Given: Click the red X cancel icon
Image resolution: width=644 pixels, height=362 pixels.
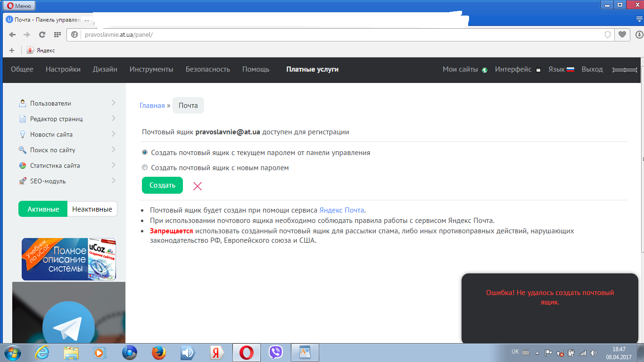Looking at the screenshot, I should 198,186.
